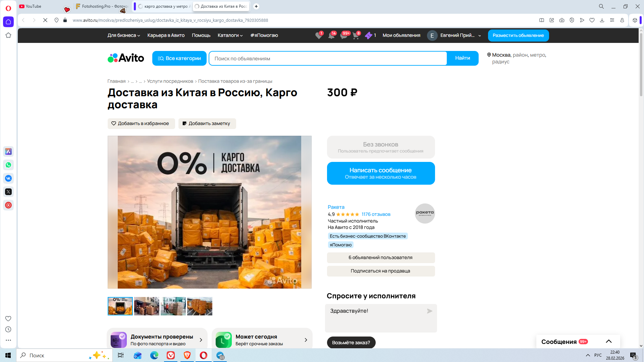Open favorites heart icon in Avito header
Image resolution: width=644 pixels, height=362 pixels.
click(319, 36)
